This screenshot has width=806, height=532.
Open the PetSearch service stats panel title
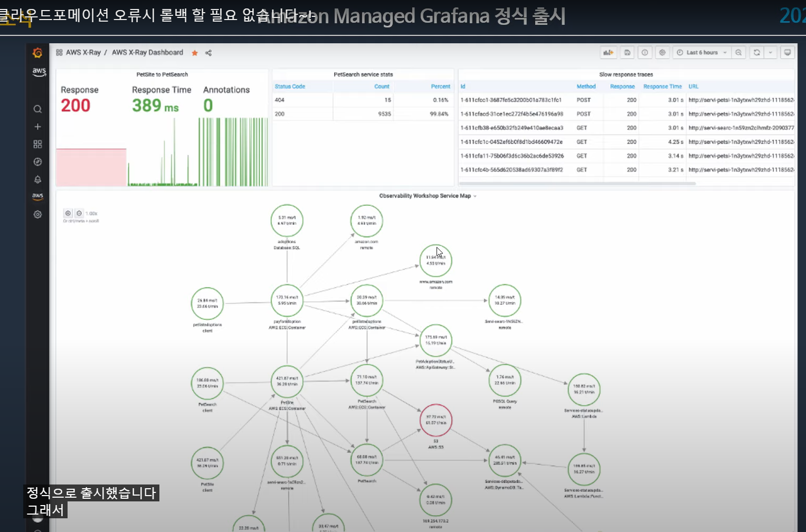(x=363, y=74)
